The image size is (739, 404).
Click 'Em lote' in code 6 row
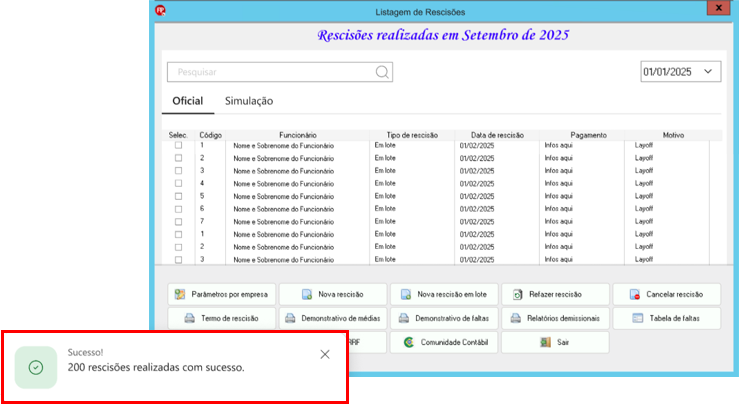(x=385, y=209)
